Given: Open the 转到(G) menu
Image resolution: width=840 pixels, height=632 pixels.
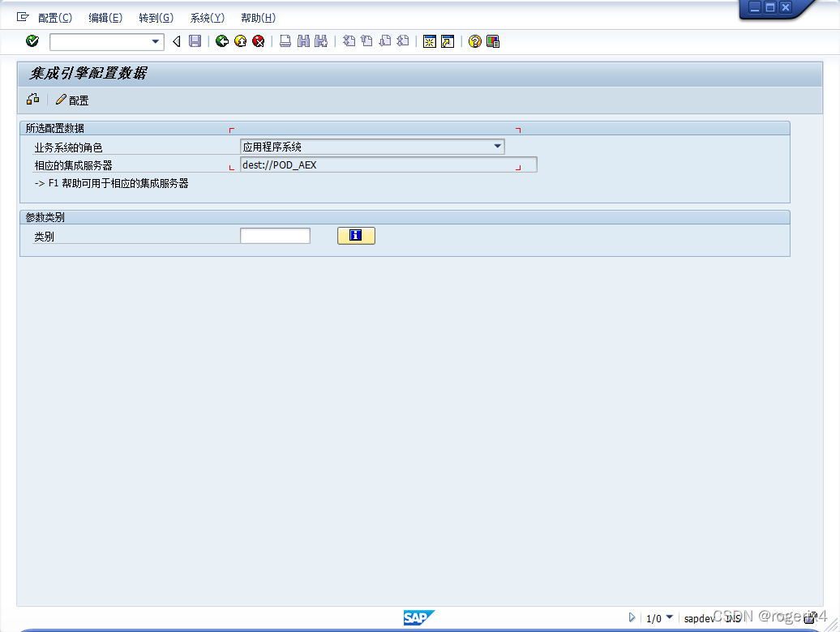Looking at the screenshot, I should (156, 18).
